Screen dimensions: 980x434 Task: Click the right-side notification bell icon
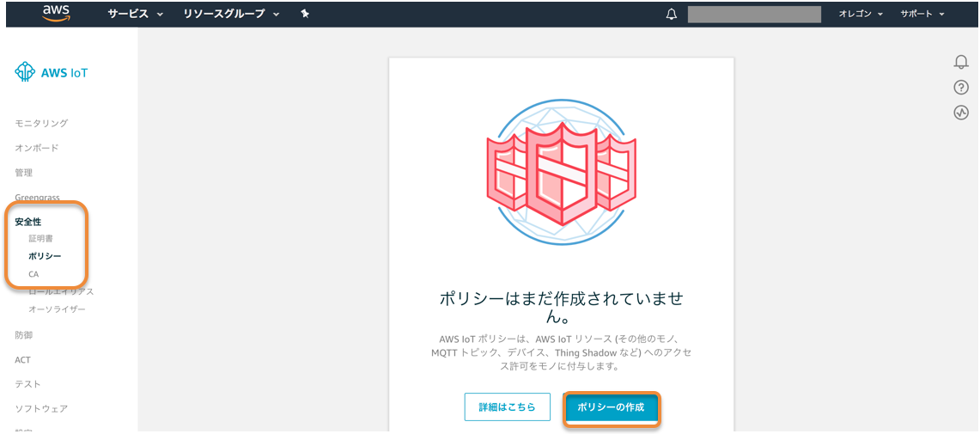click(961, 61)
